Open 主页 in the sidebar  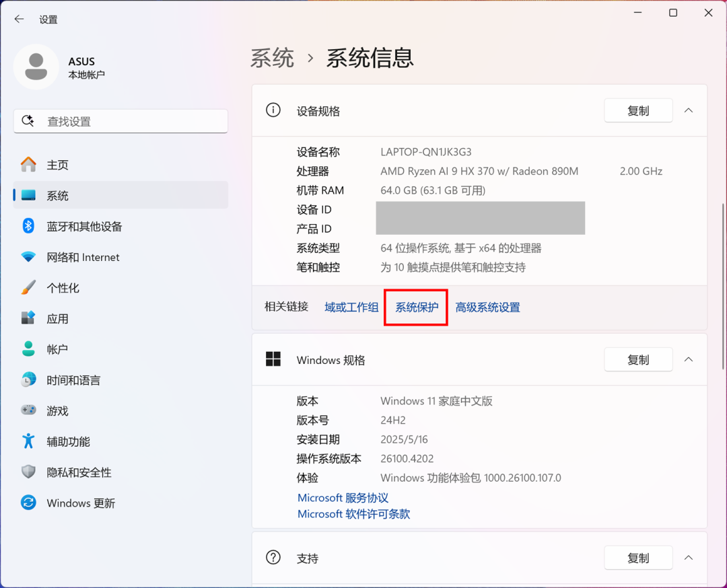coord(57,165)
